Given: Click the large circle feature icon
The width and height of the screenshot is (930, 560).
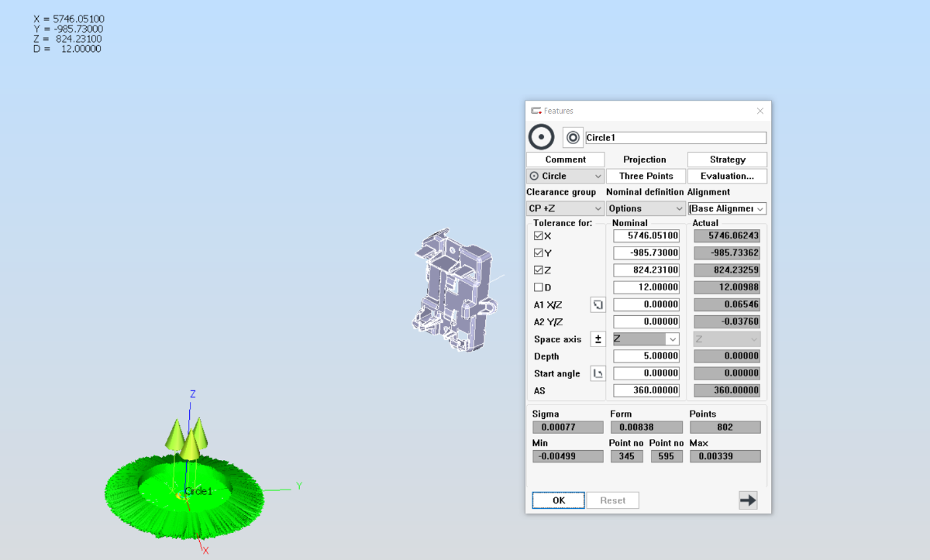Looking at the screenshot, I should tap(541, 137).
